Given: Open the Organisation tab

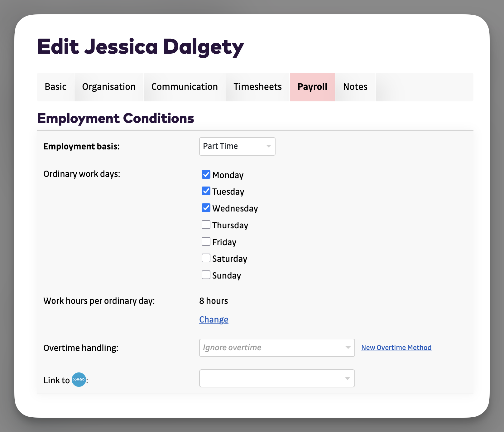Looking at the screenshot, I should coord(108,87).
